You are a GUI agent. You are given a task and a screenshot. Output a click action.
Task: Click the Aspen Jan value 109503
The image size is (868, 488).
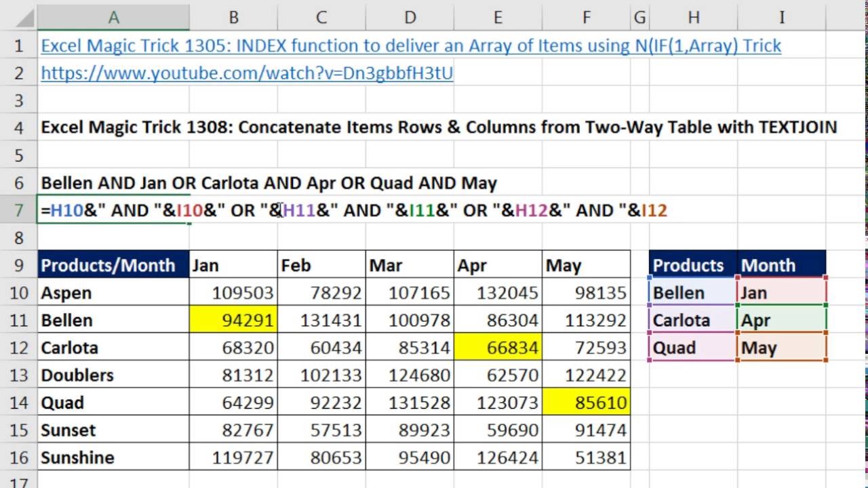[x=233, y=293]
